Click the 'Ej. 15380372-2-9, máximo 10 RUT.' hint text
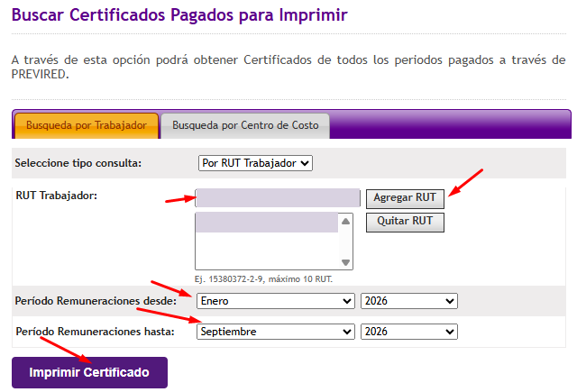This screenshot has width=577, height=392. pos(263,279)
